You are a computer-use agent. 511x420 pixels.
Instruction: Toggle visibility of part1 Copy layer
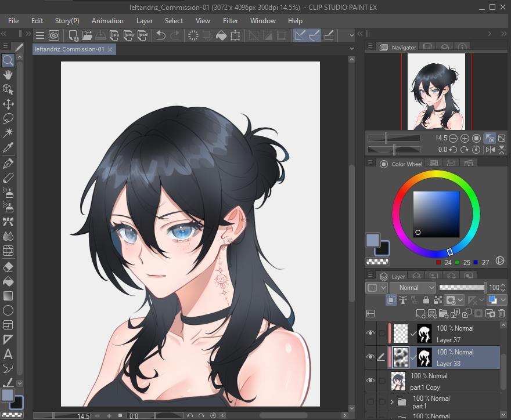pos(371,379)
